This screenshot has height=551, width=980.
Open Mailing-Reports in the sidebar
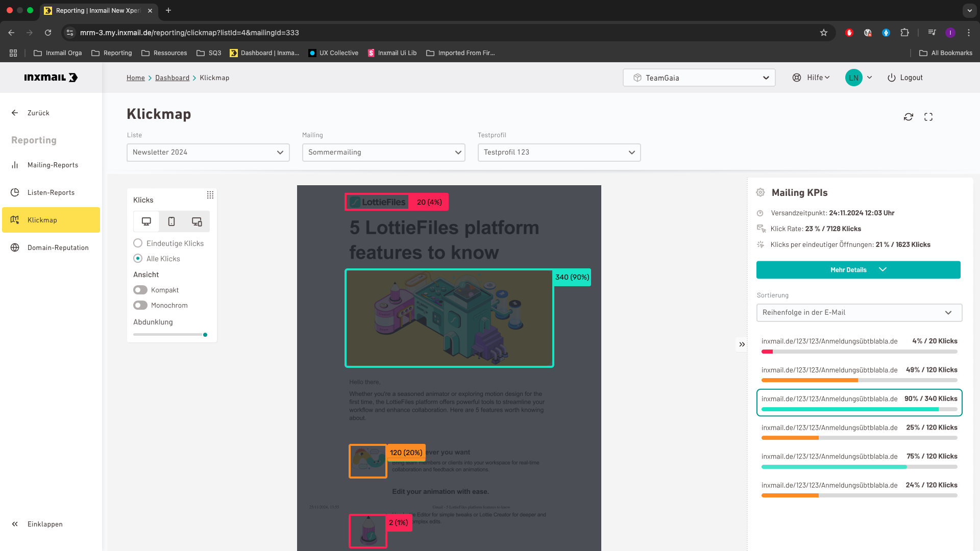53,165
